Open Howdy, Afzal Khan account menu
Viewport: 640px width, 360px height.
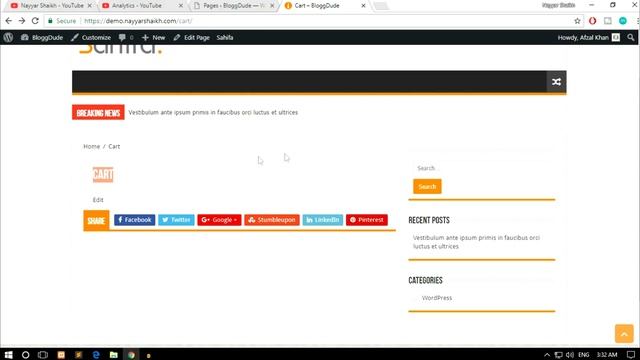588,38
